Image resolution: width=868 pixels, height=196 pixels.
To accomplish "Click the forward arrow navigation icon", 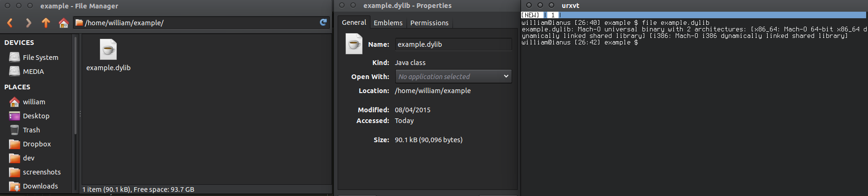I will click(x=28, y=22).
